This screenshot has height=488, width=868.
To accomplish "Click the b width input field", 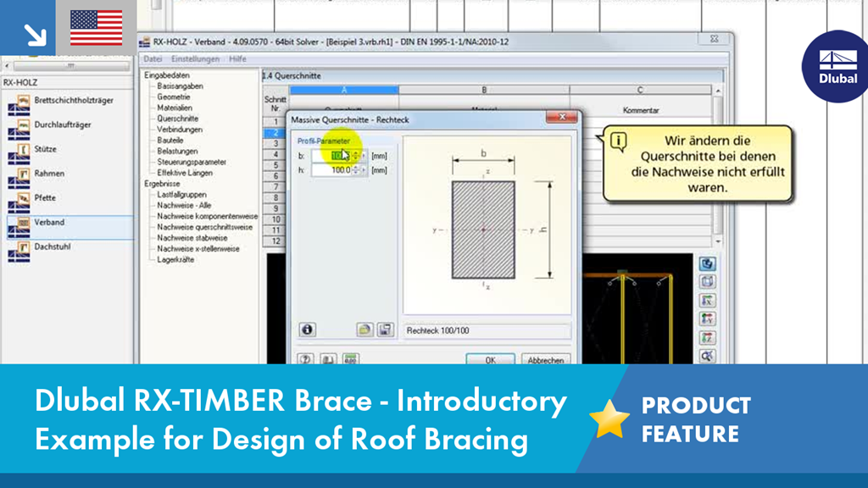I will coord(331,156).
